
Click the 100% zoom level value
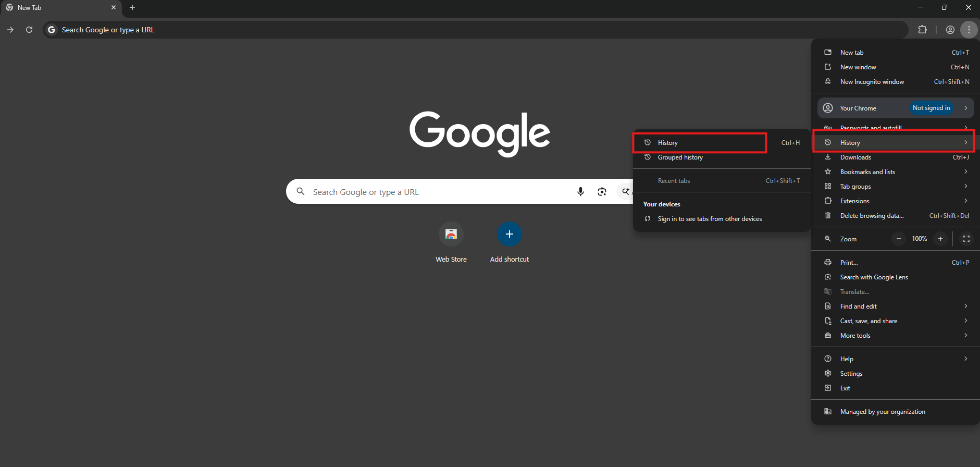coord(920,239)
